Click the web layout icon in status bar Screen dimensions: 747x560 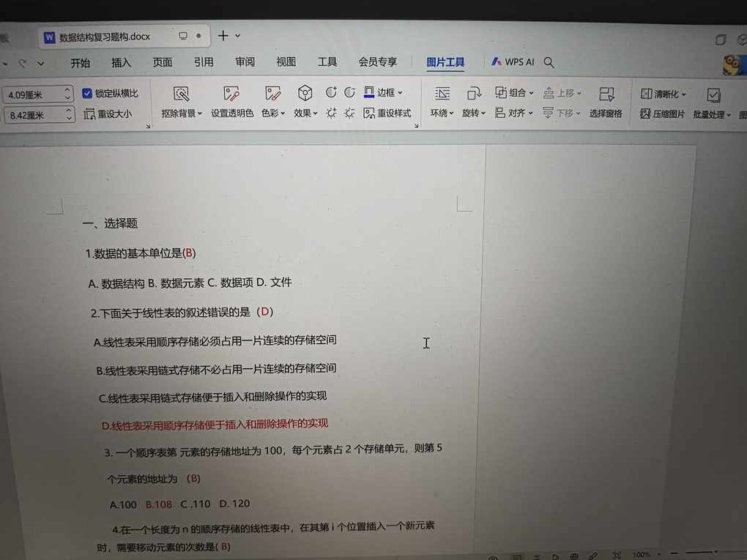tap(575, 556)
